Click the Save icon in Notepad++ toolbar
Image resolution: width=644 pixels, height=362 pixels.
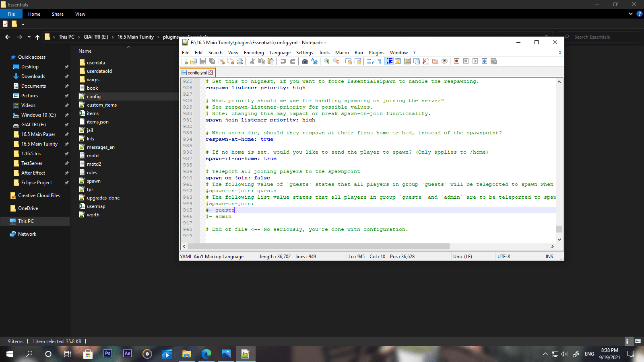pyautogui.click(x=203, y=61)
